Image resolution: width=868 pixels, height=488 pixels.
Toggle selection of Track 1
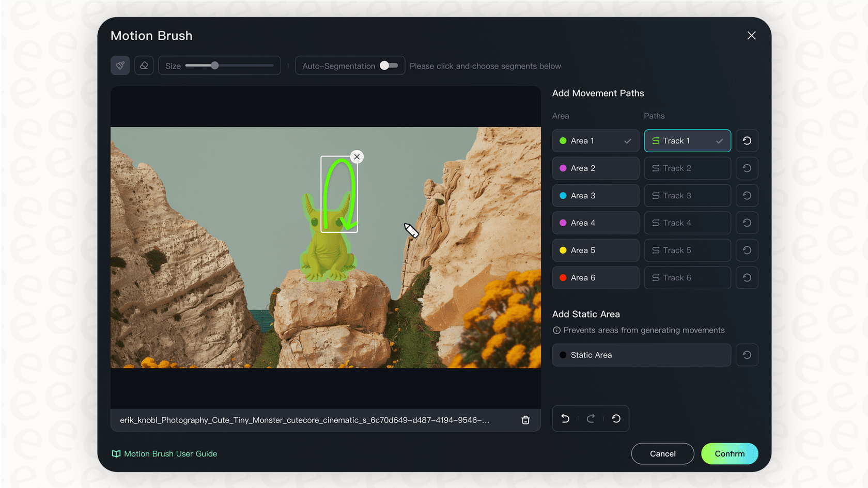click(x=687, y=140)
